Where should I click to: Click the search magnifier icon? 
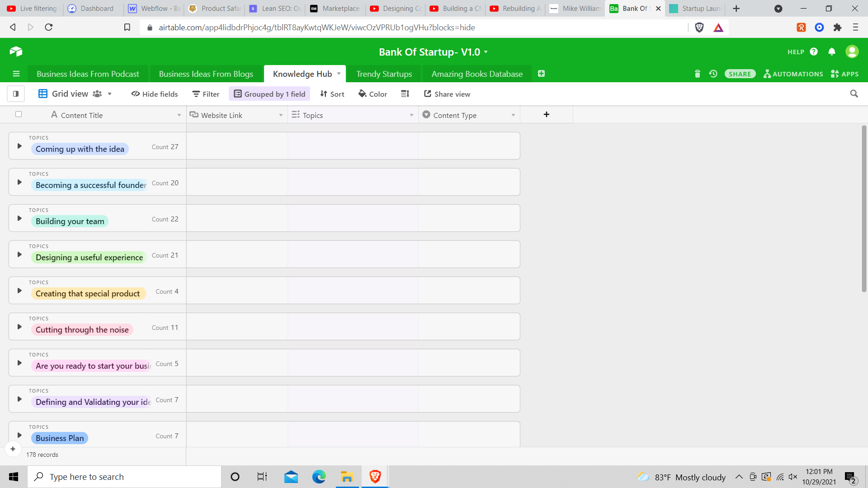[x=854, y=94]
